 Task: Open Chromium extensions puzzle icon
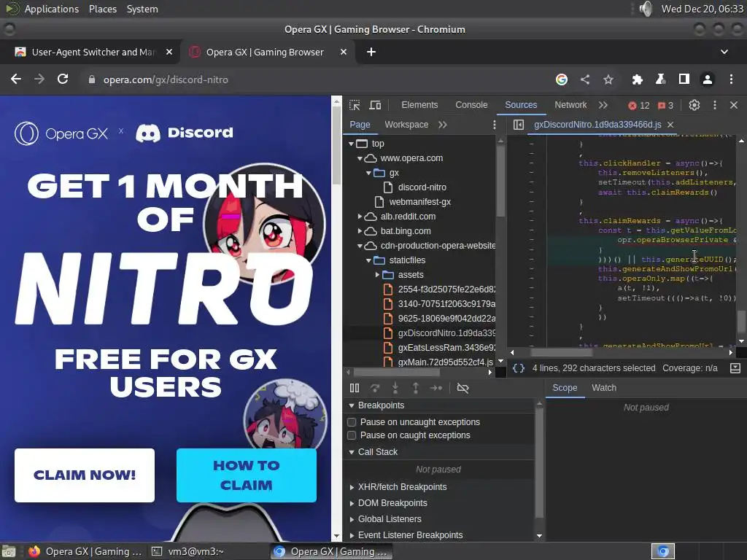coord(637,79)
